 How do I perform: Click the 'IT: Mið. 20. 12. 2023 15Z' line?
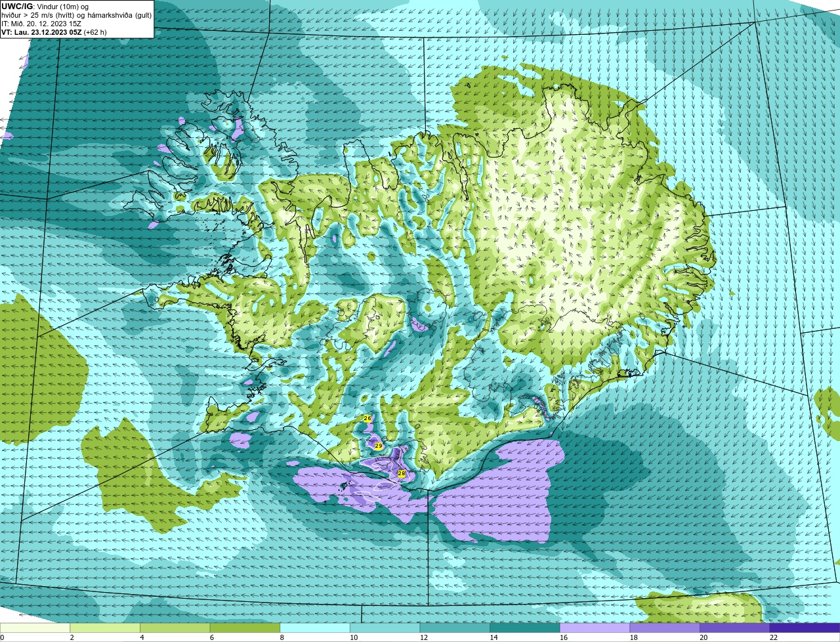click(x=41, y=24)
